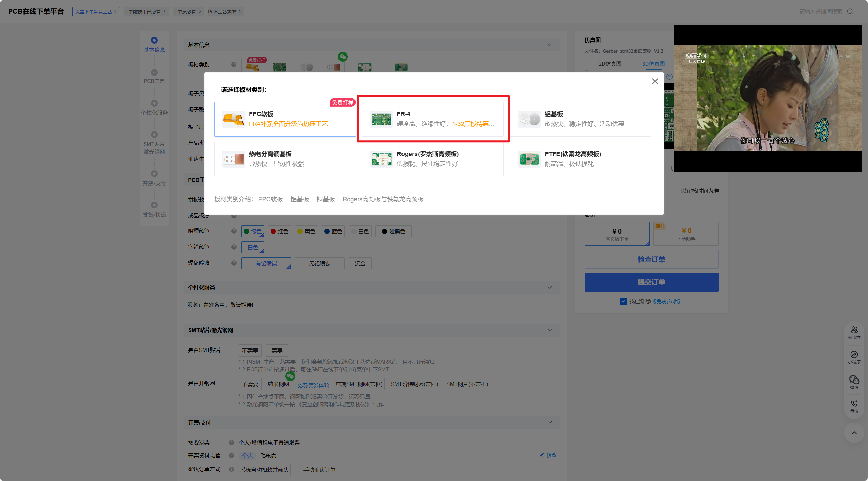Open the 《免责声明》 link
The image size is (868, 481).
(x=666, y=301)
